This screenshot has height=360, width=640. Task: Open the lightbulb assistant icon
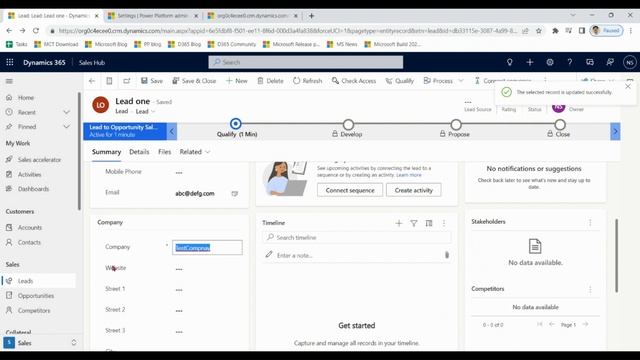(509, 62)
